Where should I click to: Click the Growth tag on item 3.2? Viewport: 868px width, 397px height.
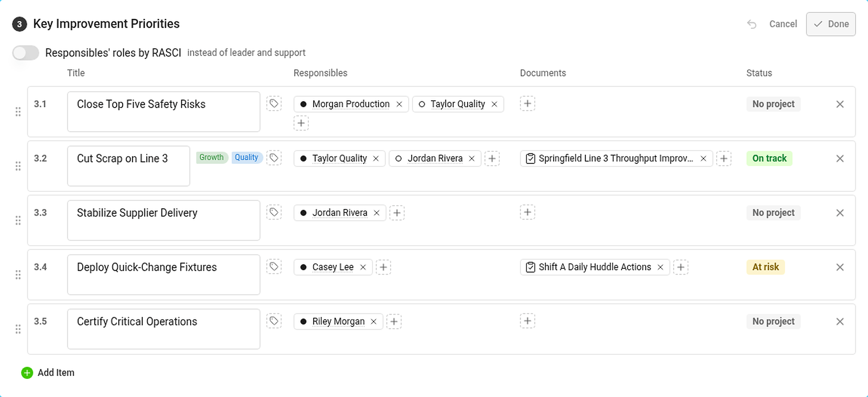pos(211,157)
